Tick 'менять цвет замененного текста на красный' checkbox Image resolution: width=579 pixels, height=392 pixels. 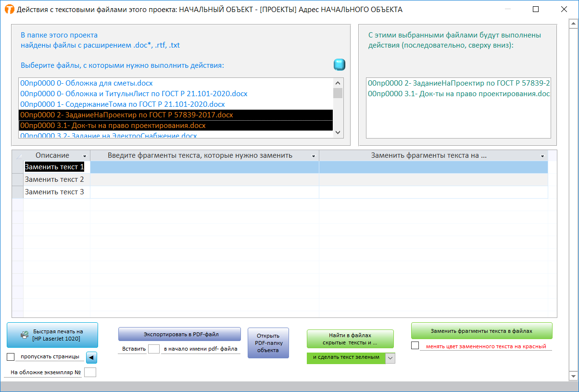(415, 346)
